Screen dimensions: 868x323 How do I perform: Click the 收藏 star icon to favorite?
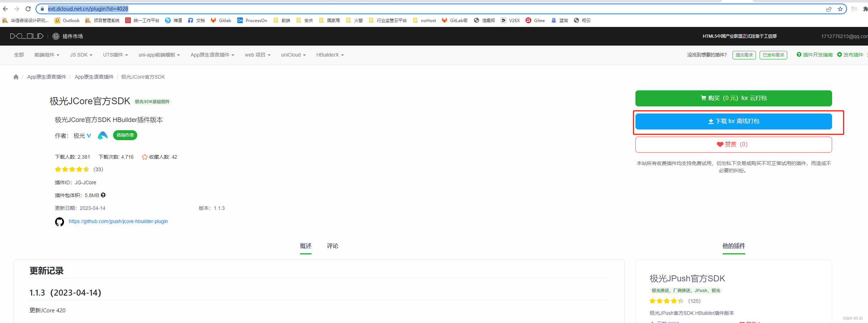tap(144, 157)
